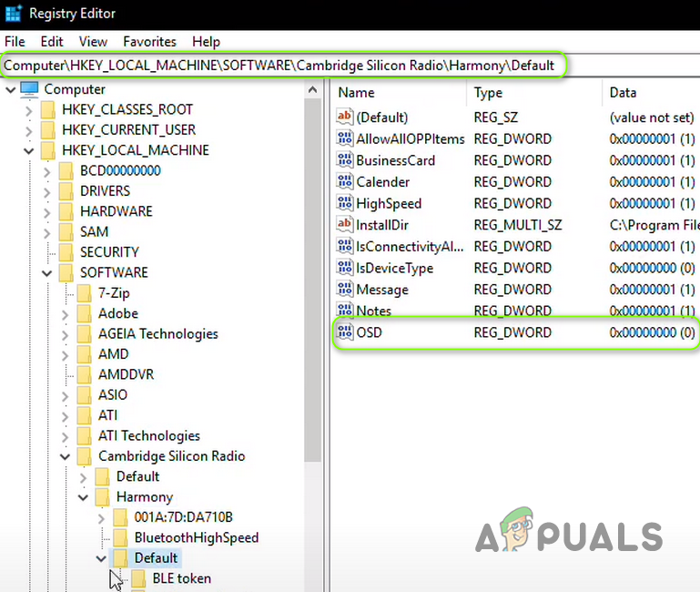Click the DWORD icon beside IsConnectivityAl...

pyautogui.click(x=345, y=246)
